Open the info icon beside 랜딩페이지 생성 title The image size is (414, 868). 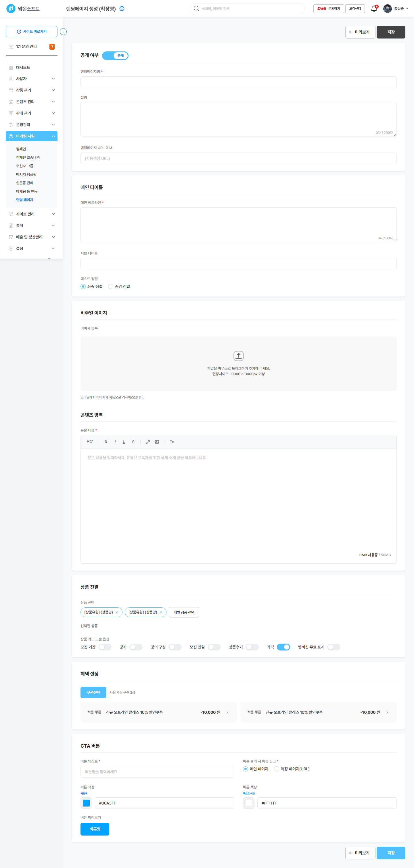coord(122,9)
